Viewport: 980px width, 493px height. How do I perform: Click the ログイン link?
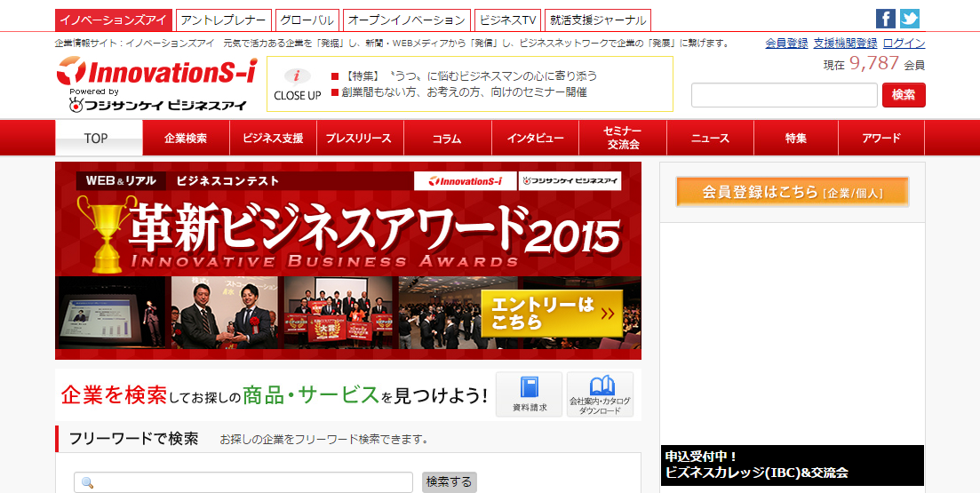tap(904, 44)
